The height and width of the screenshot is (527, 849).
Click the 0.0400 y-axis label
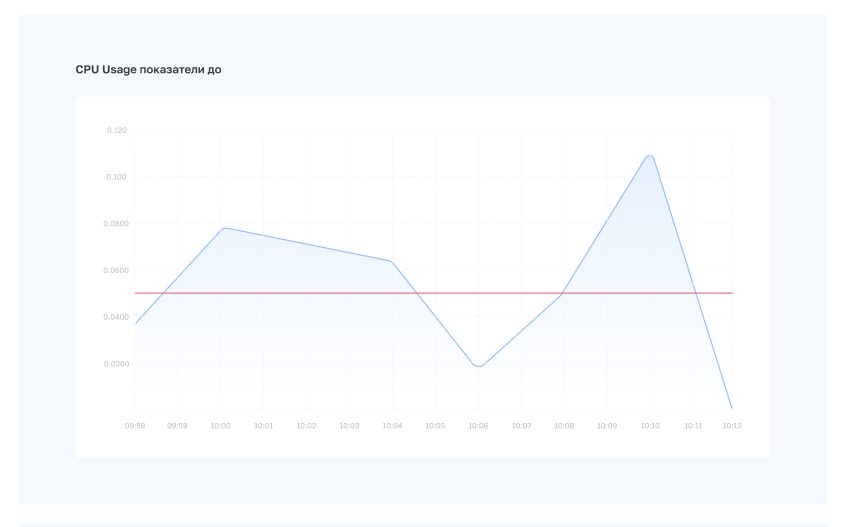click(116, 317)
